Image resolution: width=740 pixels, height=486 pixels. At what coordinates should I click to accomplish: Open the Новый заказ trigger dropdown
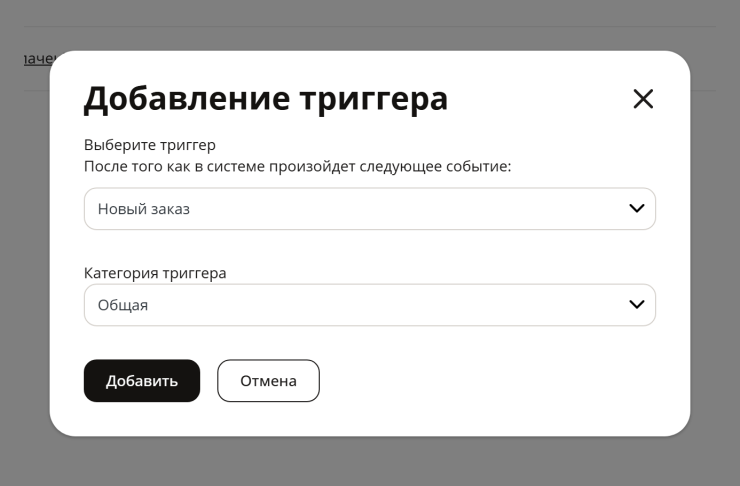(x=370, y=209)
